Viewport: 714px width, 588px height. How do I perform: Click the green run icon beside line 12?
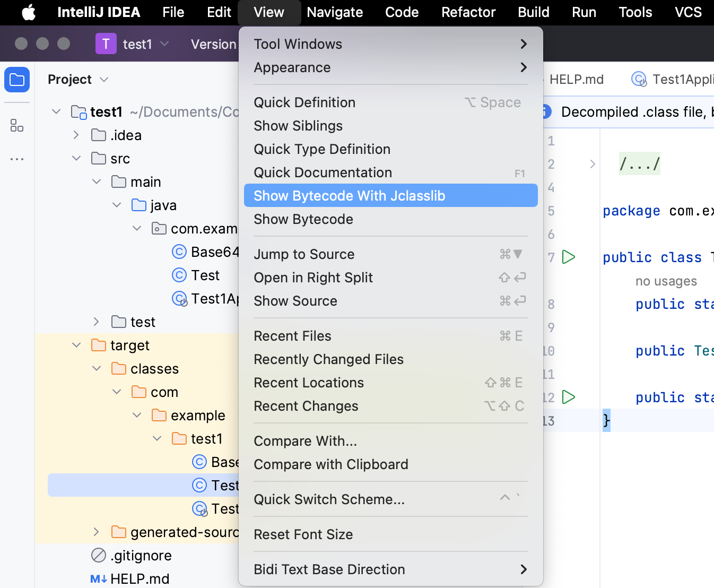click(x=568, y=397)
